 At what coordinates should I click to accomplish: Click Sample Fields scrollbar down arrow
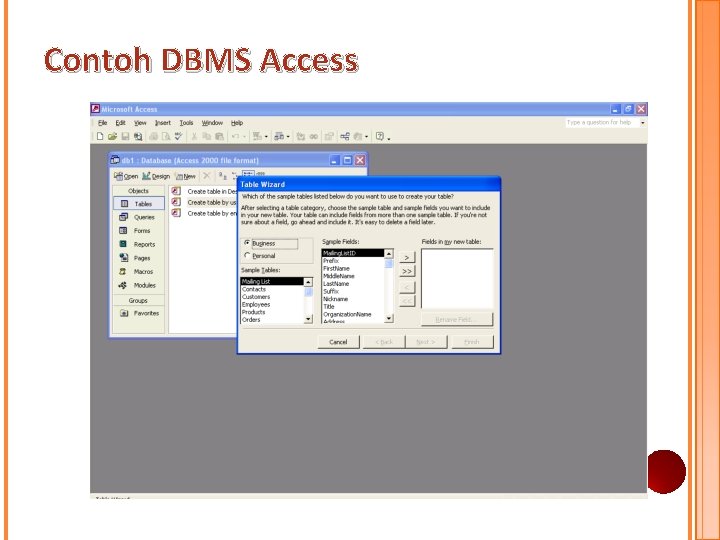coord(389,318)
